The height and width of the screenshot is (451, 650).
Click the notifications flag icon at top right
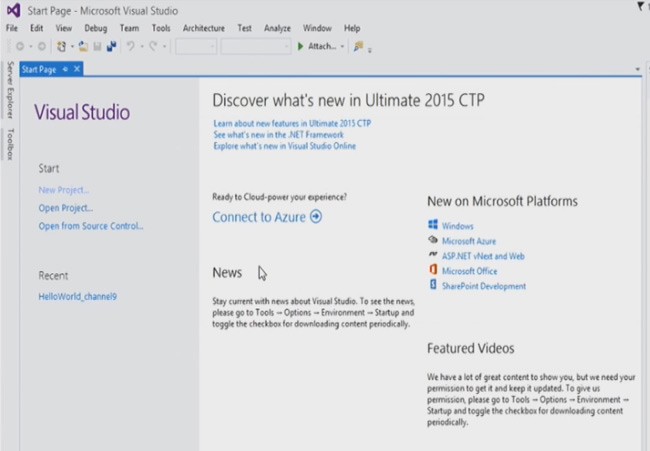click(x=640, y=6)
